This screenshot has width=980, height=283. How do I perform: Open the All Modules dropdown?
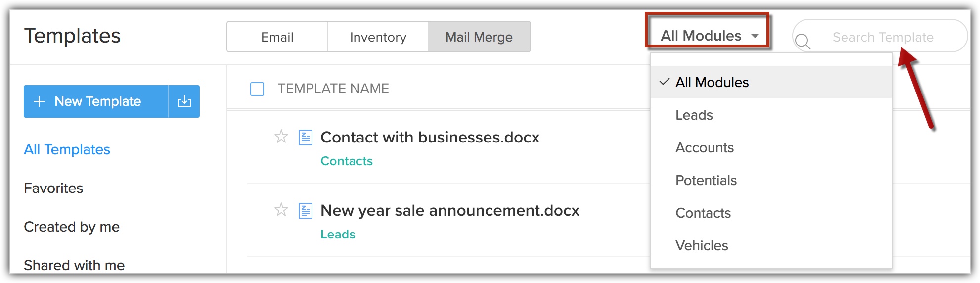click(708, 36)
